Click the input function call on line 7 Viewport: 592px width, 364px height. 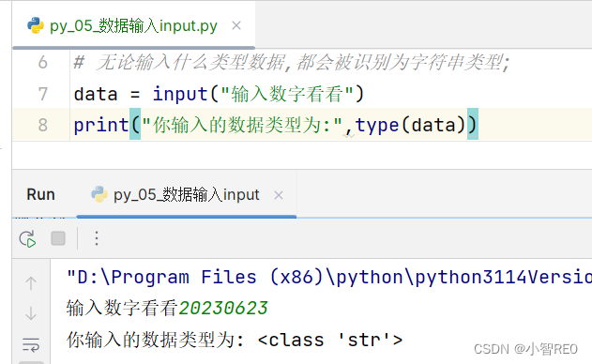pyautogui.click(x=258, y=94)
